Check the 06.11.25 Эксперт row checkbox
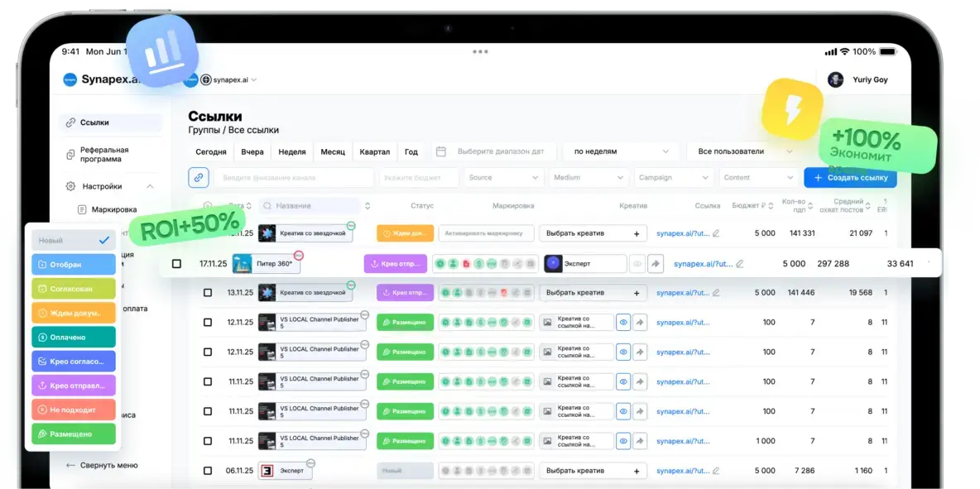Screen dimensions: 980x489 (x=208, y=471)
